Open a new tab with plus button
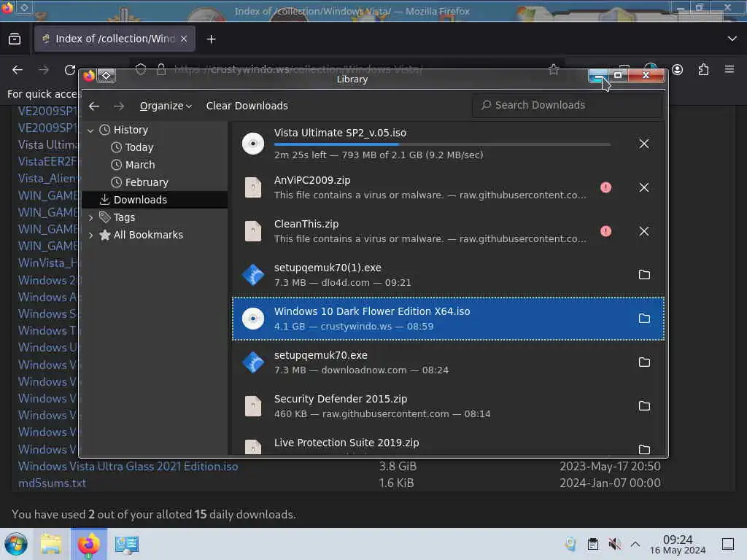The height and width of the screenshot is (560, 747). [211, 39]
